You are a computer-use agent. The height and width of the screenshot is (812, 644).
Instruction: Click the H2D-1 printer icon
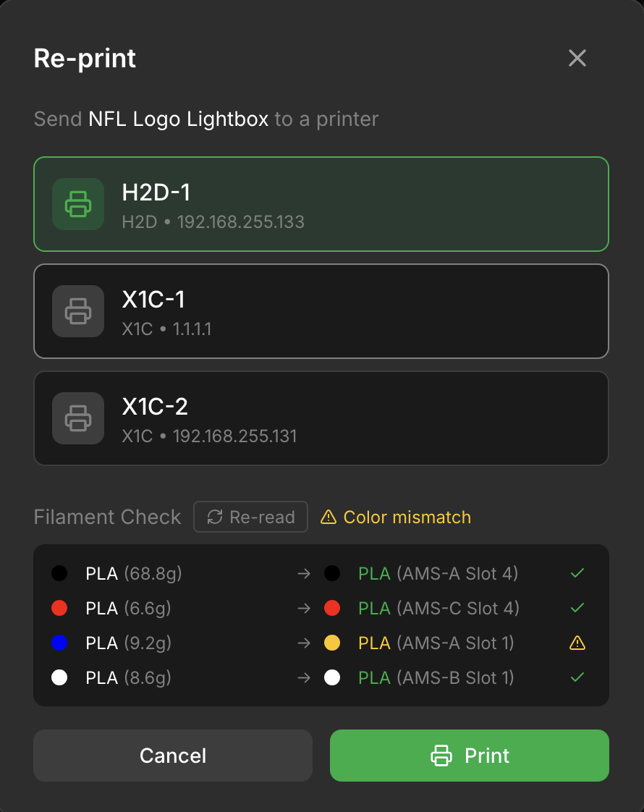click(x=77, y=204)
